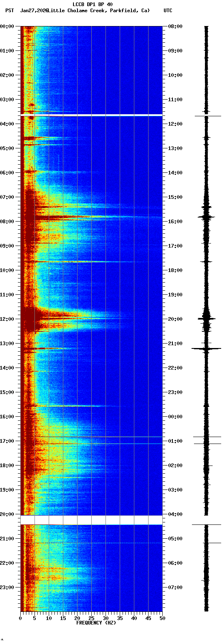The width and height of the screenshot is (224, 644).
Task: Click the 00:00 label on UTC axis
Action: (175, 417)
